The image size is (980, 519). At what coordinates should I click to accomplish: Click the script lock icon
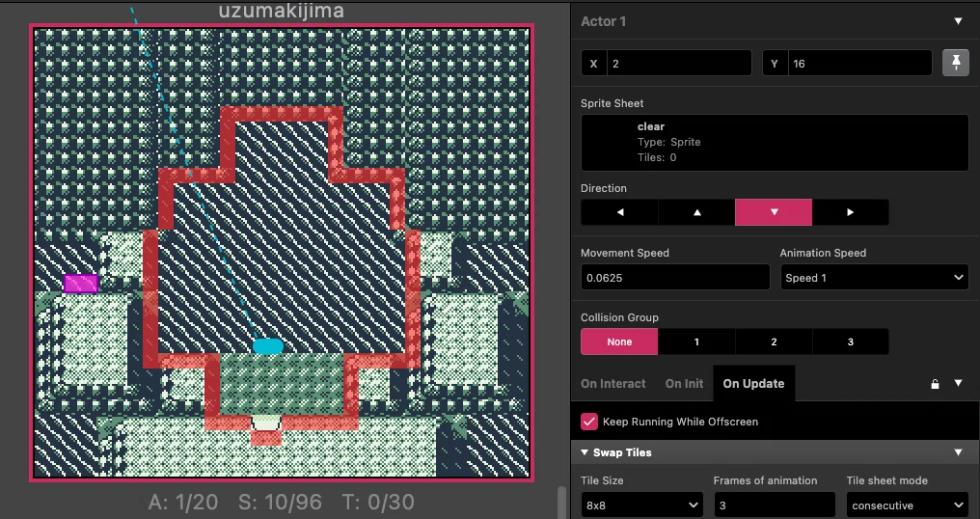[935, 384]
